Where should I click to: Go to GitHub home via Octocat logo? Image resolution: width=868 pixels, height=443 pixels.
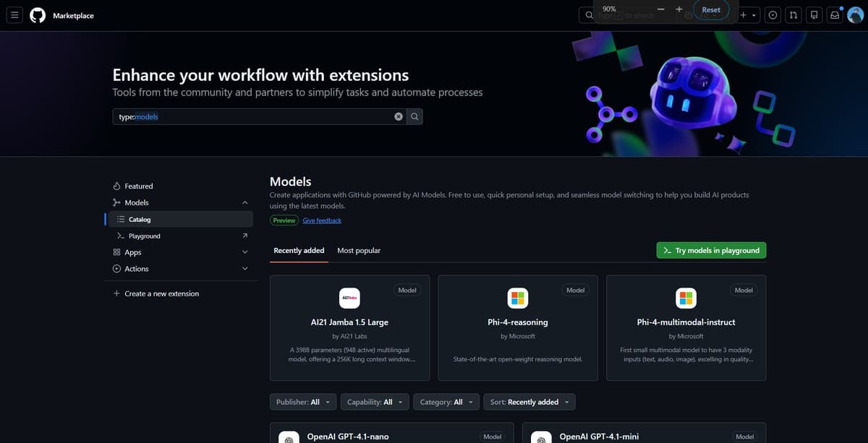[38, 15]
